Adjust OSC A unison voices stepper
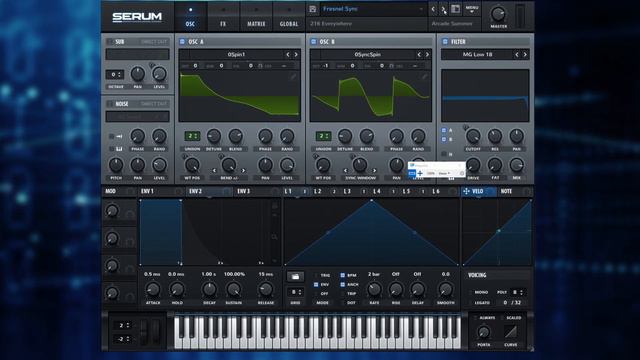Image resolution: width=640 pixels, height=360 pixels. [192, 136]
